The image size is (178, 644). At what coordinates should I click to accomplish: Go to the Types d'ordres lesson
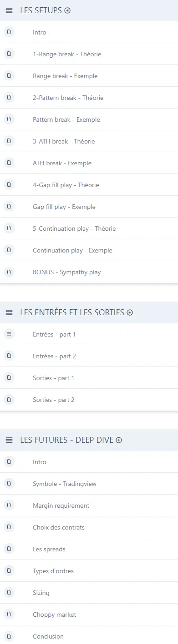[89, 571]
